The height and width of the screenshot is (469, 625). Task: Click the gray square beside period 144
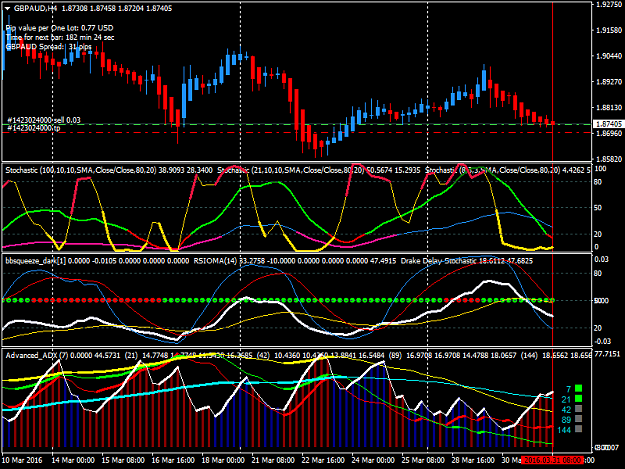(x=579, y=429)
